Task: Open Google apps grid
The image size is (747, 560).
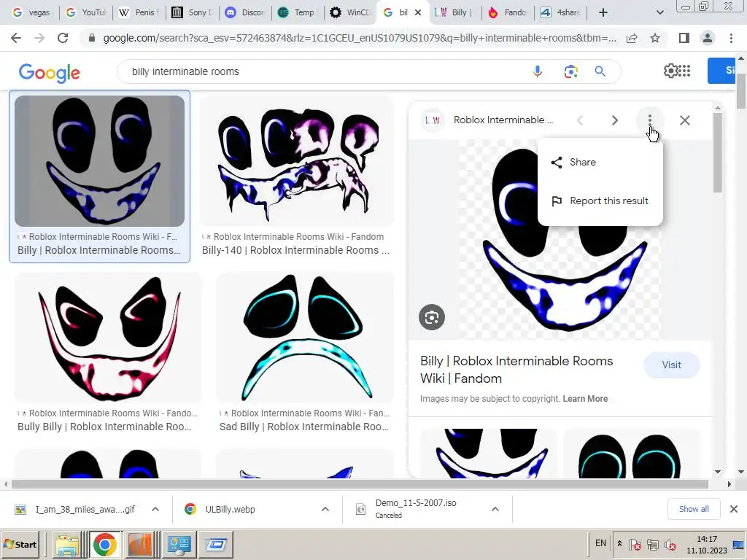Action: click(x=684, y=71)
